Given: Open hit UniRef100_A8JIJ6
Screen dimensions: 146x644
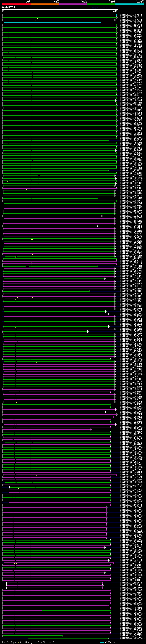Looking at the screenshot, I should pos(131,15).
